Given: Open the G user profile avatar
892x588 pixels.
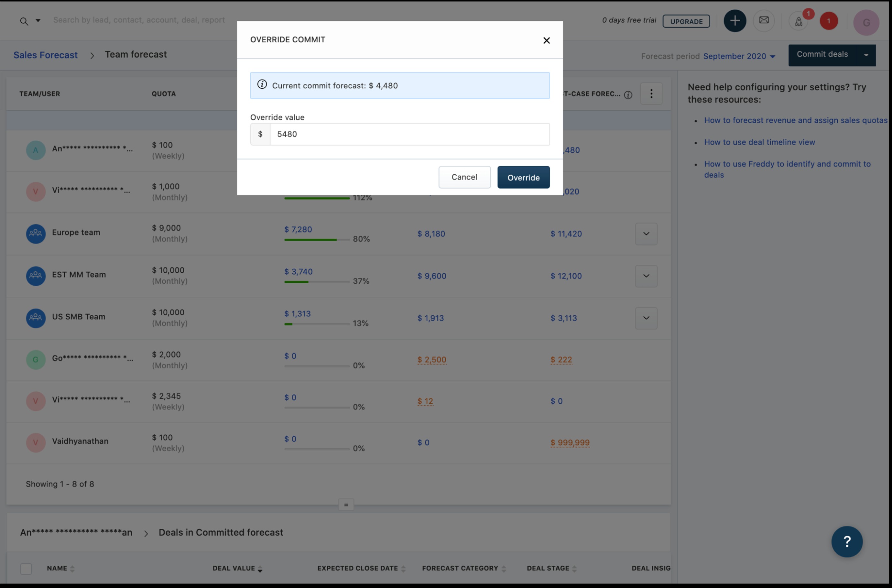Looking at the screenshot, I should click(866, 23).
